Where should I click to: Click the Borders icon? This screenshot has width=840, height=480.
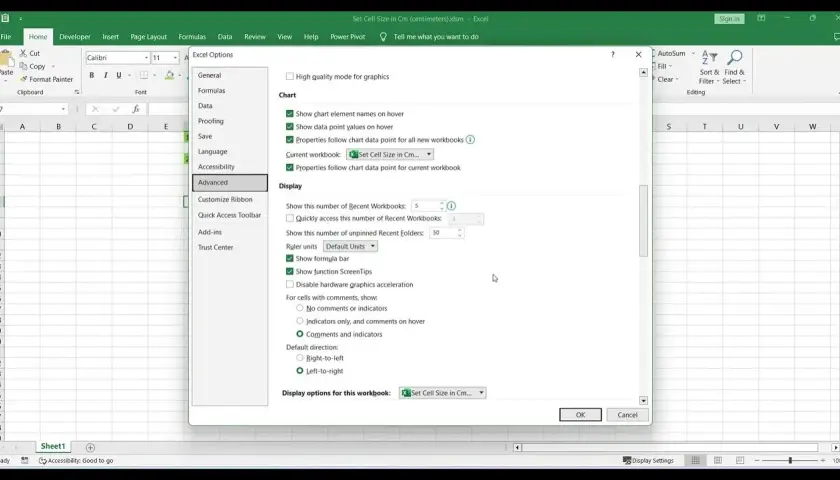click(144, 75)
